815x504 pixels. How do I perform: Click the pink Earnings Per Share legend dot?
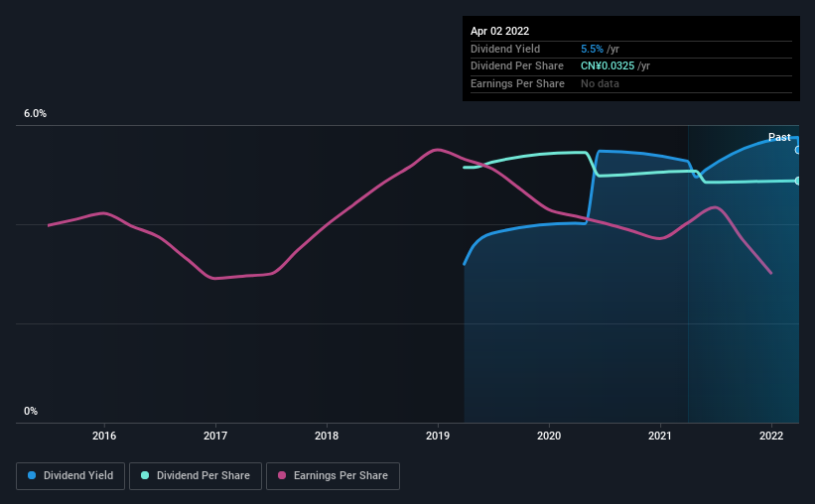(x=283, y=476)
